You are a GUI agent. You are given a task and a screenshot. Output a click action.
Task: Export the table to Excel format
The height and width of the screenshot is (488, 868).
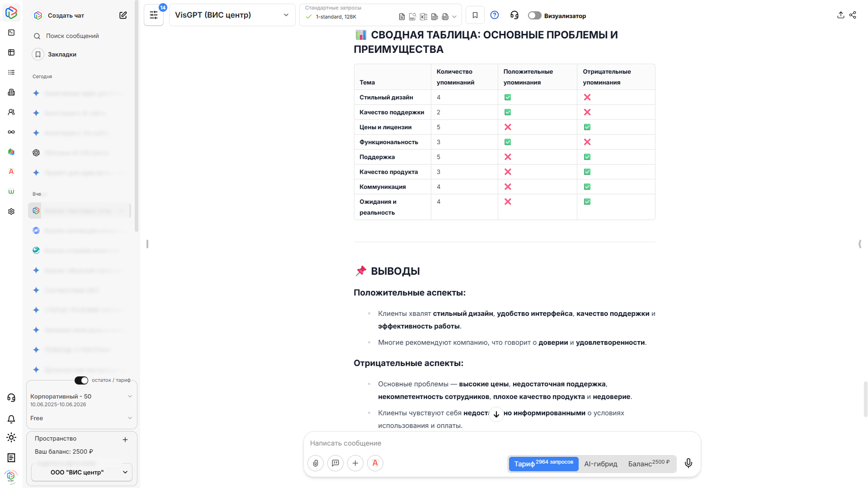pos(423,17)
